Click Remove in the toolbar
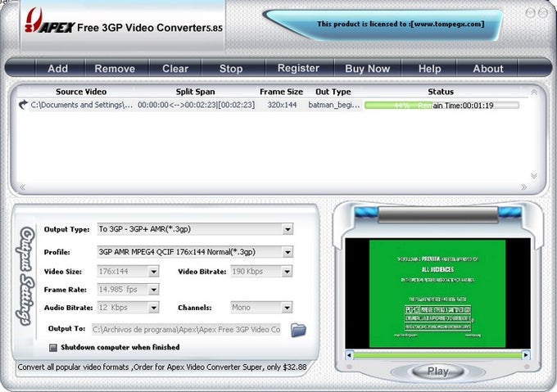This screenshot has height=392, width=557. click(x=115, y=68)
